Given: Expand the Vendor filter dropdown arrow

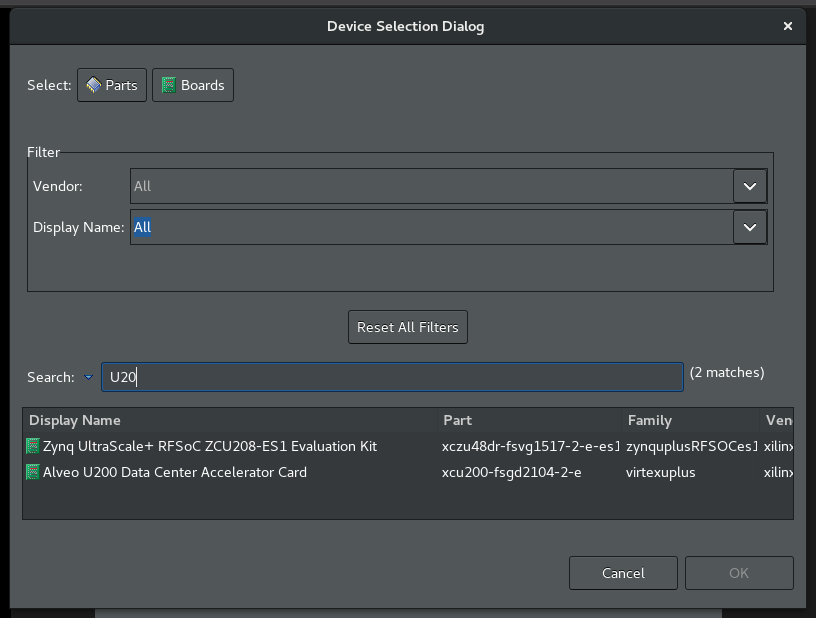Looking at the screenshot, I should 749,186.
